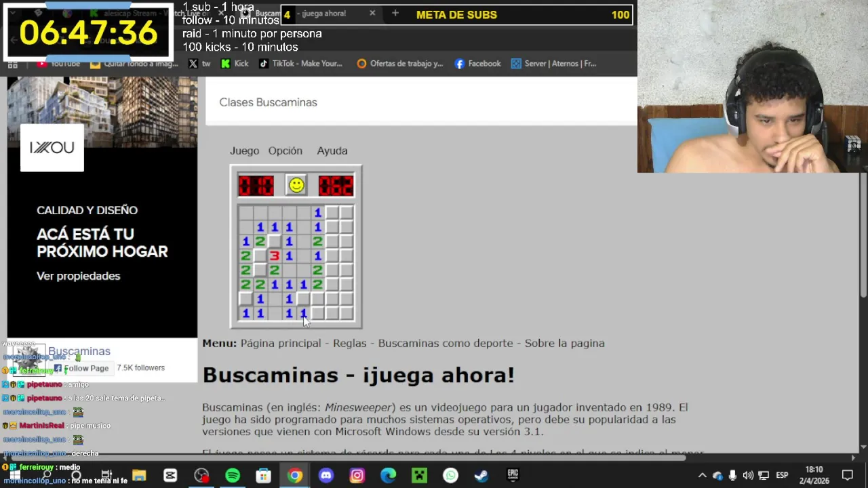The width and height of the screenshot is (868, 488).
Task: Click the 'Buscaminas - ¡juega ahora!' heading
Action: tap(358, 375)
